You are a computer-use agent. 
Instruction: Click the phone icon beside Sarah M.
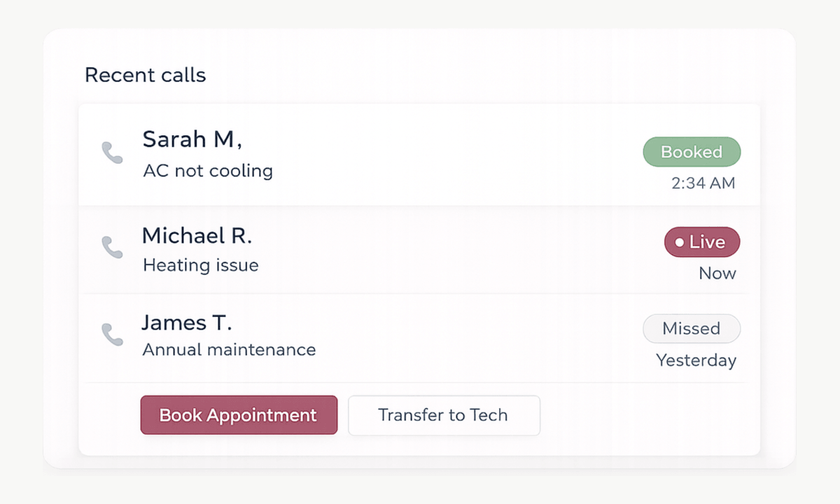click(x=112, y=152)
